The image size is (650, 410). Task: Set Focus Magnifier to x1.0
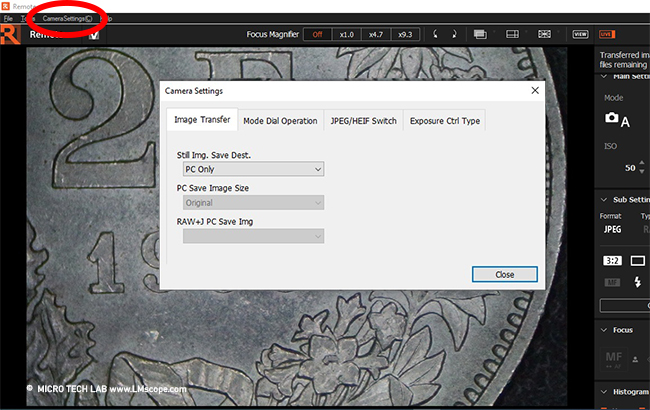347,34
